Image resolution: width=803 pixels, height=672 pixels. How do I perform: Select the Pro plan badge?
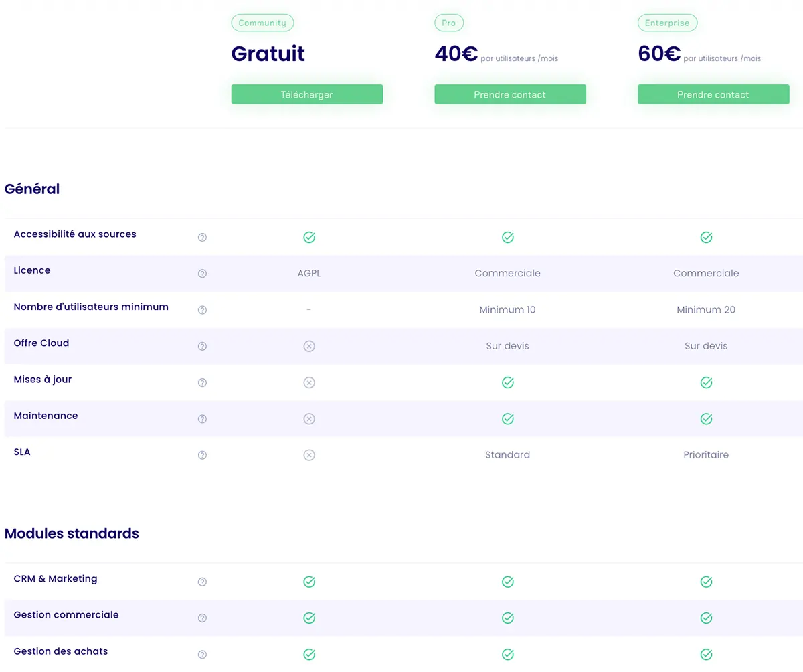pyautogui.click(x=448, y=23)
